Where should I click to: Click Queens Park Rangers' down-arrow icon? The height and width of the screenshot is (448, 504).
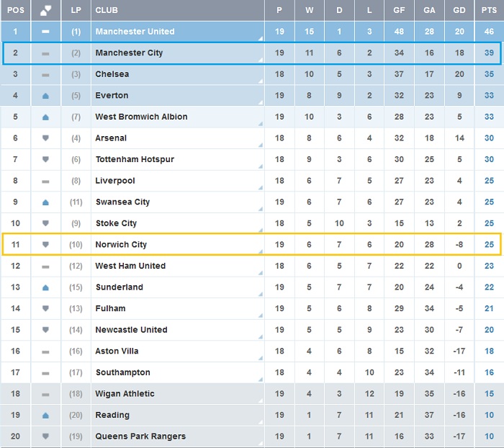click(45, 436)
